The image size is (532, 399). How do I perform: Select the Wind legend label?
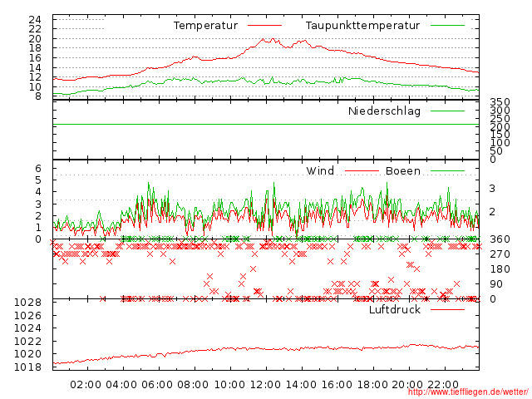pos(320,170)
